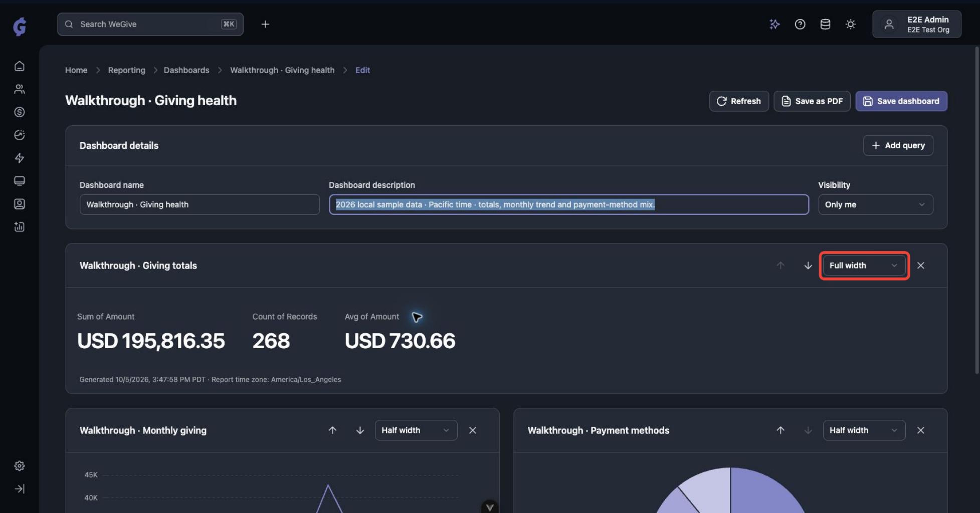Viewport: 980px width, 513px height.
Task: Click the Save dashboard button
Action: [x=901, y=101]
